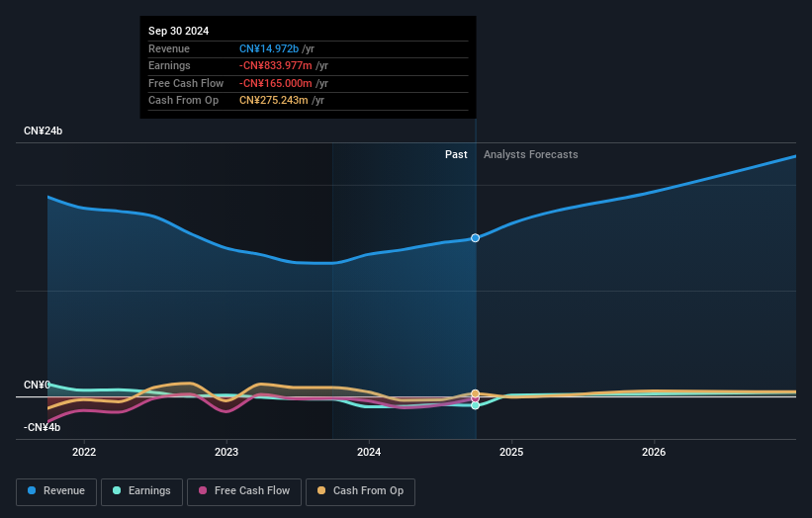Screen dimensions: 812x518
Task: Toggle the Revenue legend series
Action: pyautogui.click(x=56, y=491)
